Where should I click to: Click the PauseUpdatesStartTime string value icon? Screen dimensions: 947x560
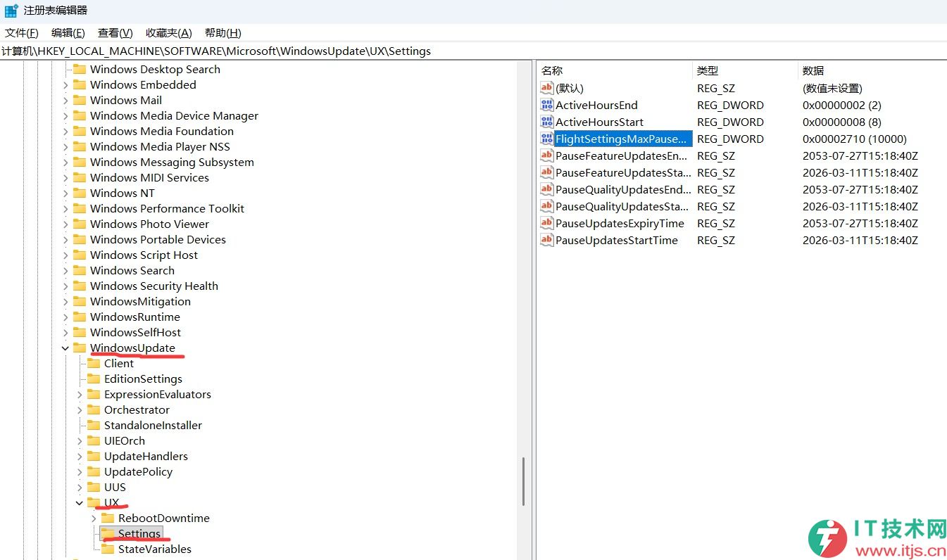click(547, 240)
